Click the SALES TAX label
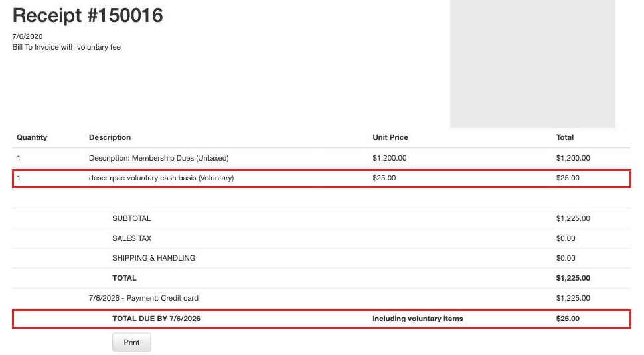This screenshot has width=644, height=355. [x=132, y=238]
